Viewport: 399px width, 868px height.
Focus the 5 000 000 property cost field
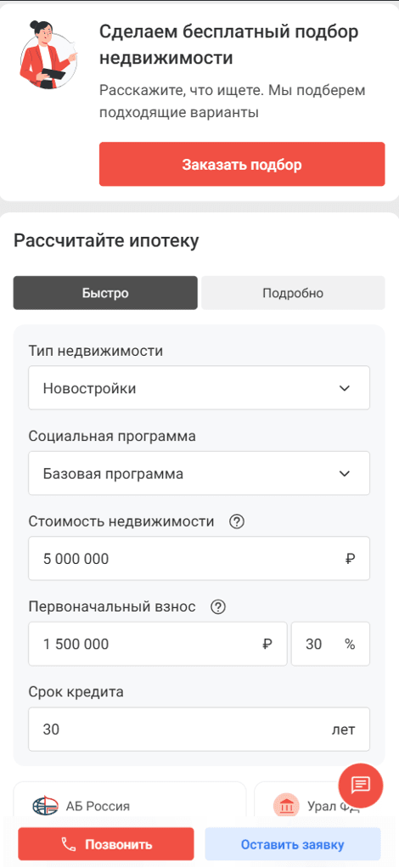tap(199, 559)
